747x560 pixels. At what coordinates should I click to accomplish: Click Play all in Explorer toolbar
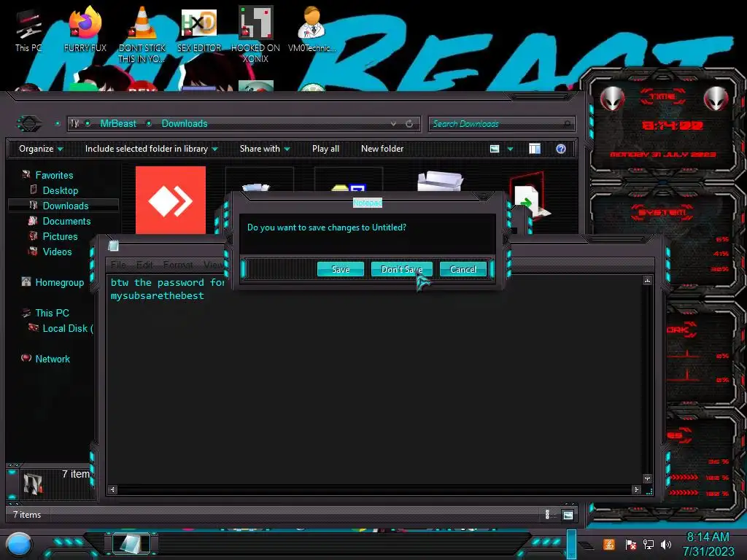click(325, 149)
